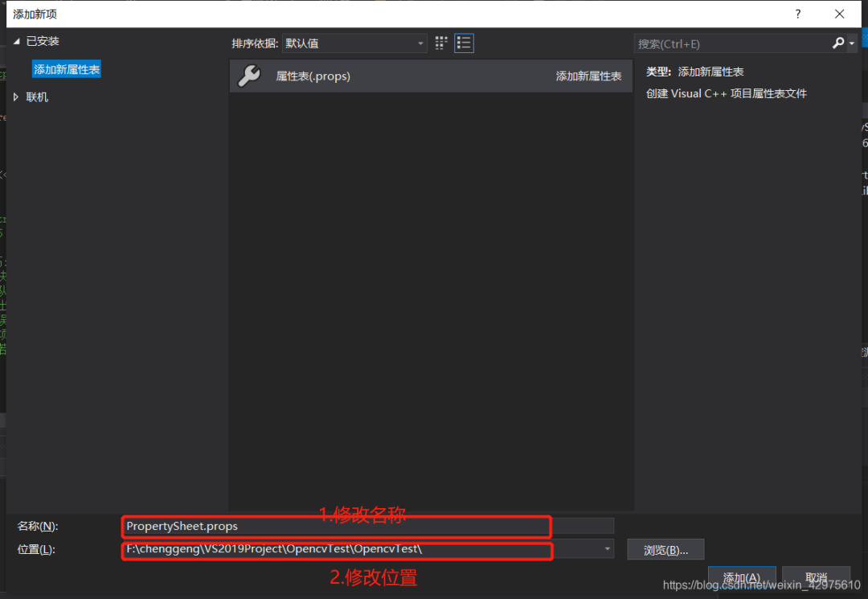The width and height of the screenshot is (868, 599).
Task: Click the 添加(A) button
Action: tap(742, 578)
